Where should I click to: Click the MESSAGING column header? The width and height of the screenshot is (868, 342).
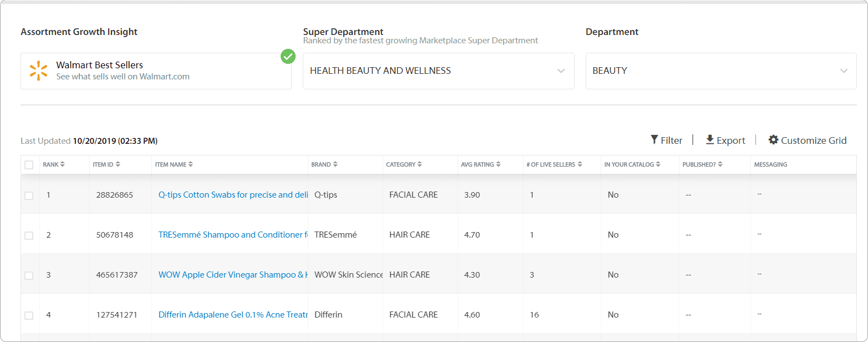click(770, 164)
